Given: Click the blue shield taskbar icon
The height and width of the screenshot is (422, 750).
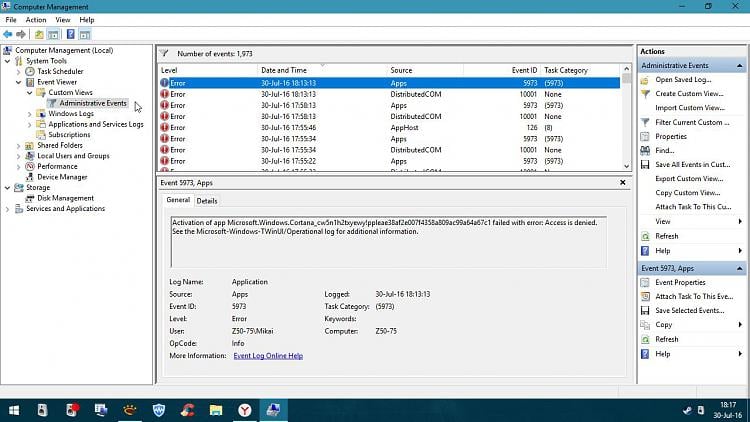Looking at the screenshot, I should pyautogui.click(x=159, y=410).
